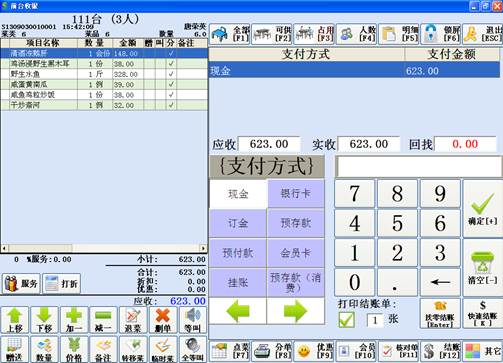Click right arrow of order list scrollbar
Image resolution: width=503 pixels, height=363 pixels.
tap(203, 248)
